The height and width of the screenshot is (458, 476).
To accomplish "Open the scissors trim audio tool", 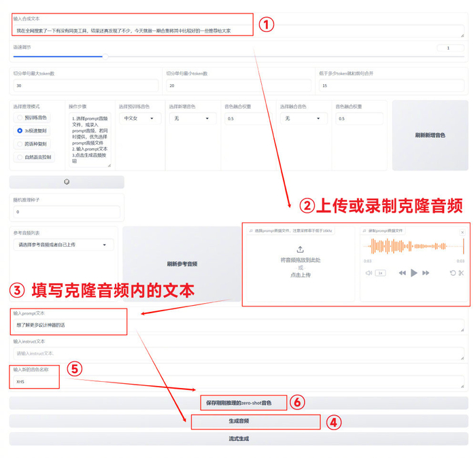I will point(462,273).
